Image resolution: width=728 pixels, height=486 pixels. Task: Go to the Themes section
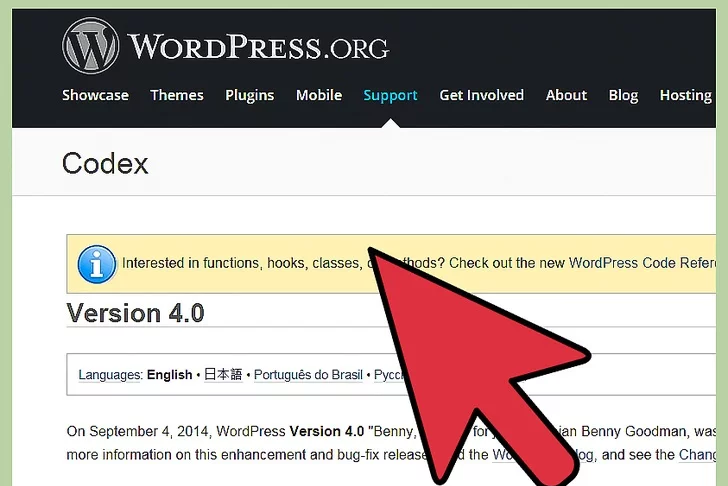pyautogui.click(x=177, y=95)
